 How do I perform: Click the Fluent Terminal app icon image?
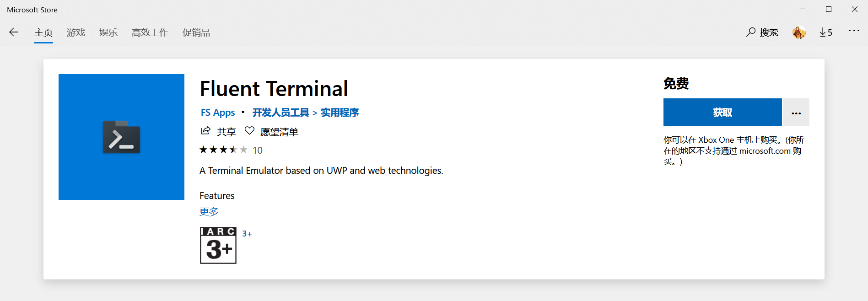tap(121, 137)
